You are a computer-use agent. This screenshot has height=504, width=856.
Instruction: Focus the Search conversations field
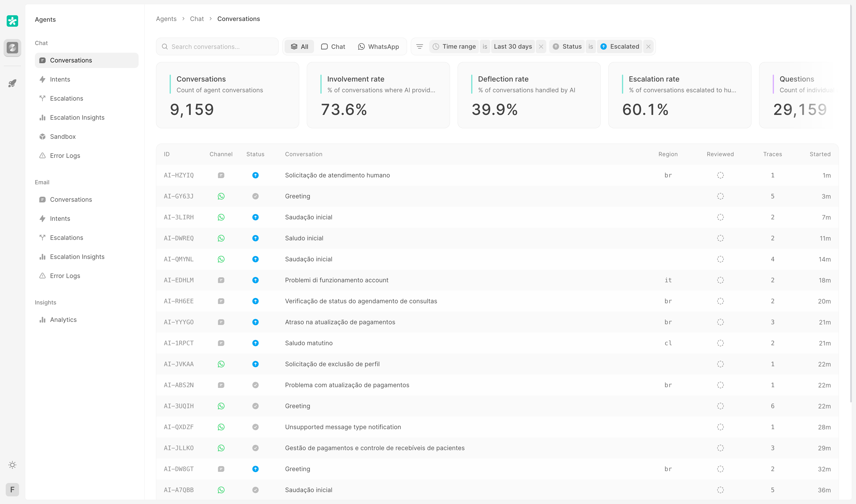217,46
